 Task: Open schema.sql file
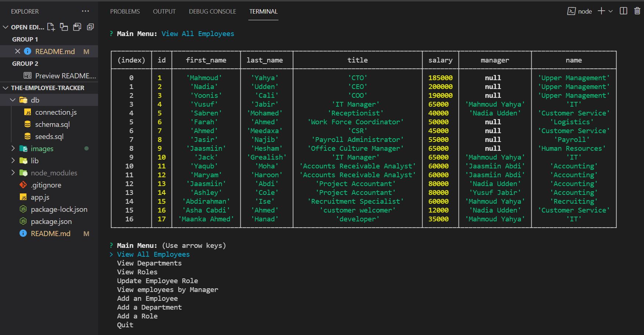point(52,124)
